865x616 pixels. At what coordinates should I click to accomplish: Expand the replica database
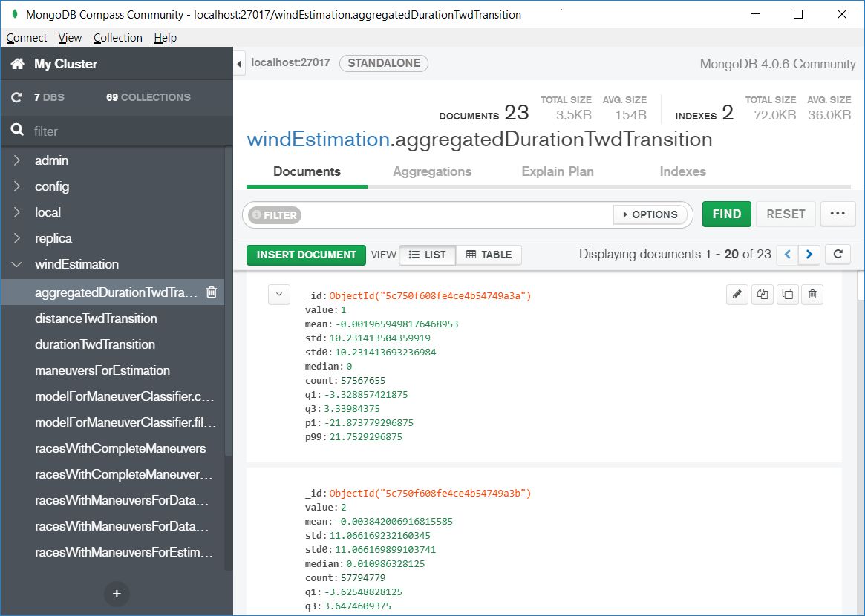pyautogui.click(x=17, y=238)
